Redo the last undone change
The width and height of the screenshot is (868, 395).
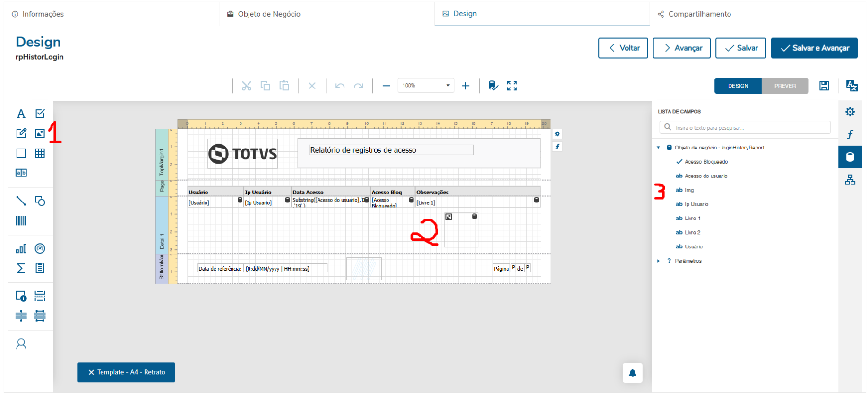tap(359, 86)
